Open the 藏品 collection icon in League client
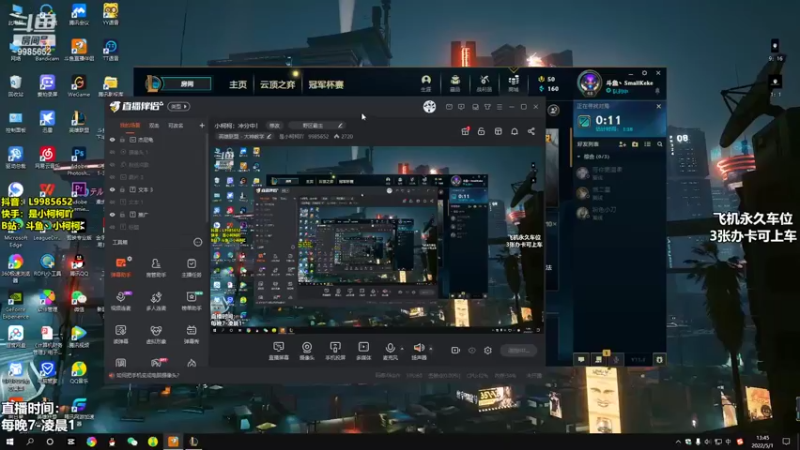The width and height of the screenshot is (800, 450). 455,83
